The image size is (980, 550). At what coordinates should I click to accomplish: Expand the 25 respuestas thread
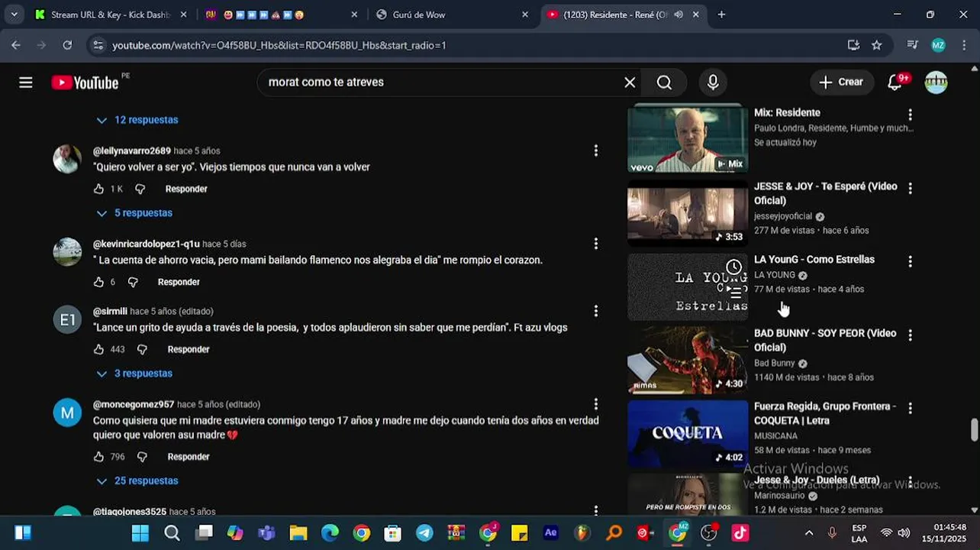pyautogui.click(x=137, y=480)
